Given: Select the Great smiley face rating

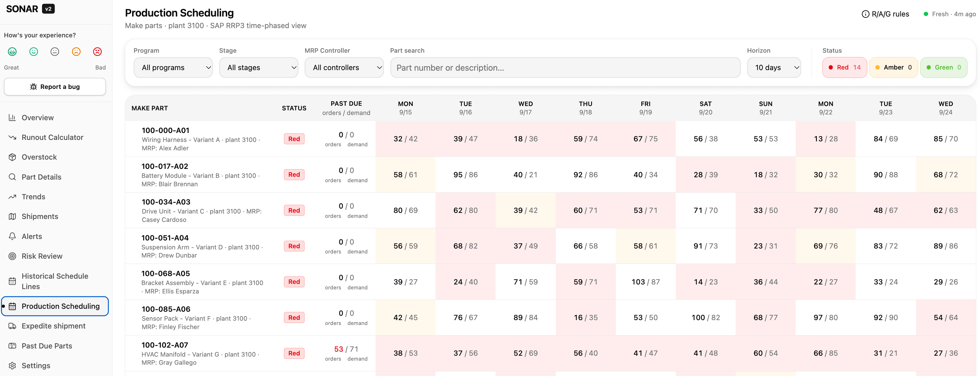Looking at the screenshot, I should [12, 51].
